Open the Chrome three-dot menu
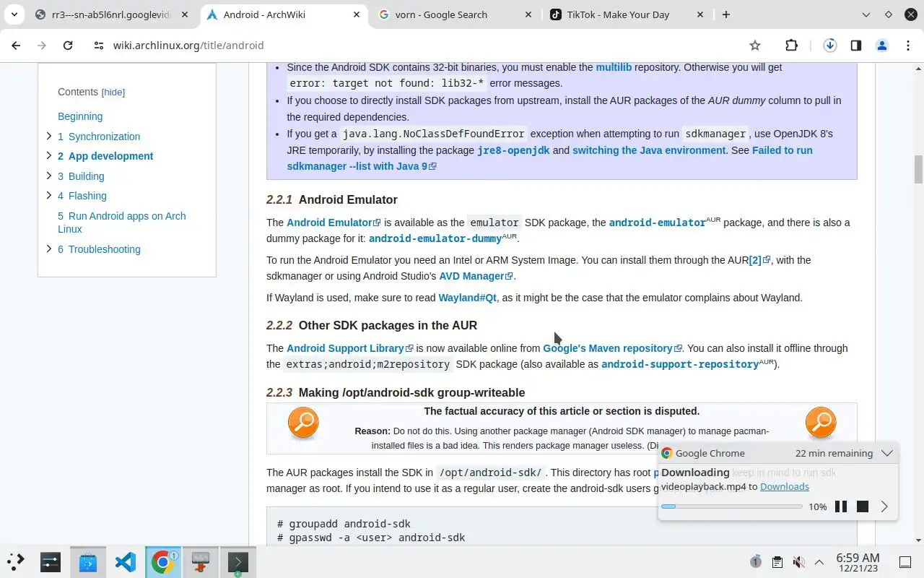 [907, 46]
